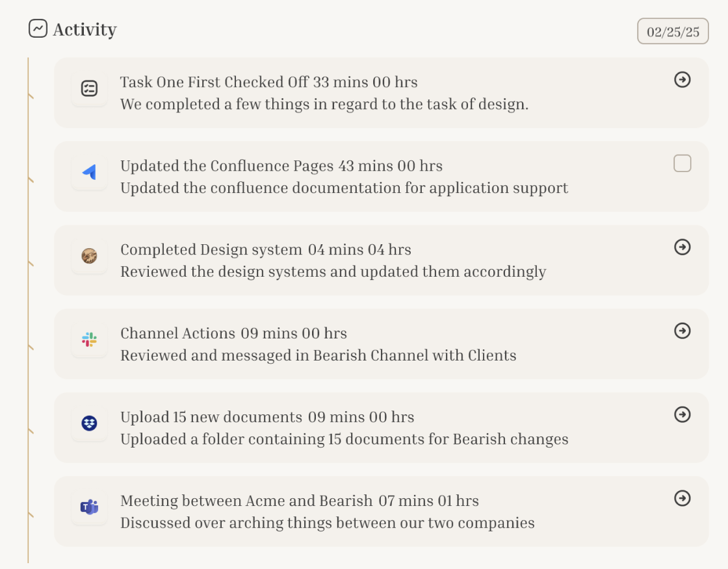Click the Slack icon for Channel Actions

tap(90, 340)
